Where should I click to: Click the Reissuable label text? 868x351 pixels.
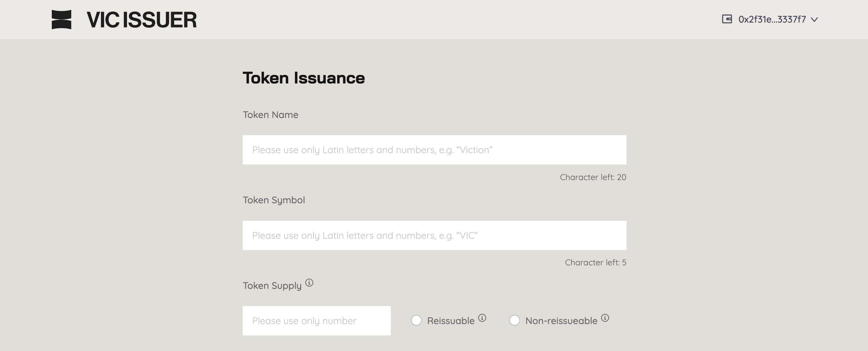click(451, 321)
